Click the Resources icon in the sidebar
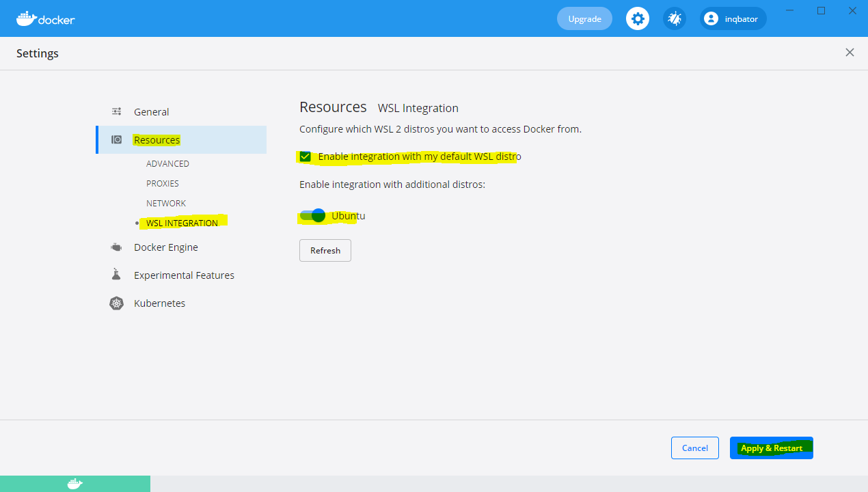 tap(117, 140)
